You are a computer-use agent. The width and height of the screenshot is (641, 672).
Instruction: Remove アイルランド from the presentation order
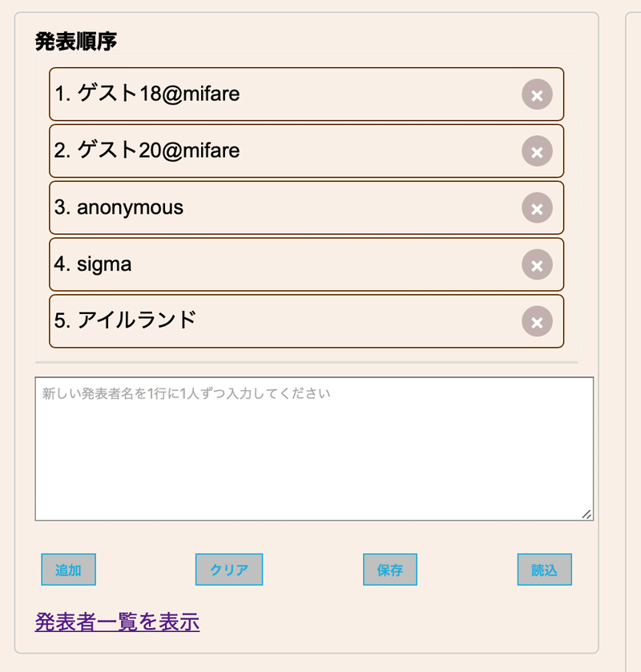coord(537,321)
